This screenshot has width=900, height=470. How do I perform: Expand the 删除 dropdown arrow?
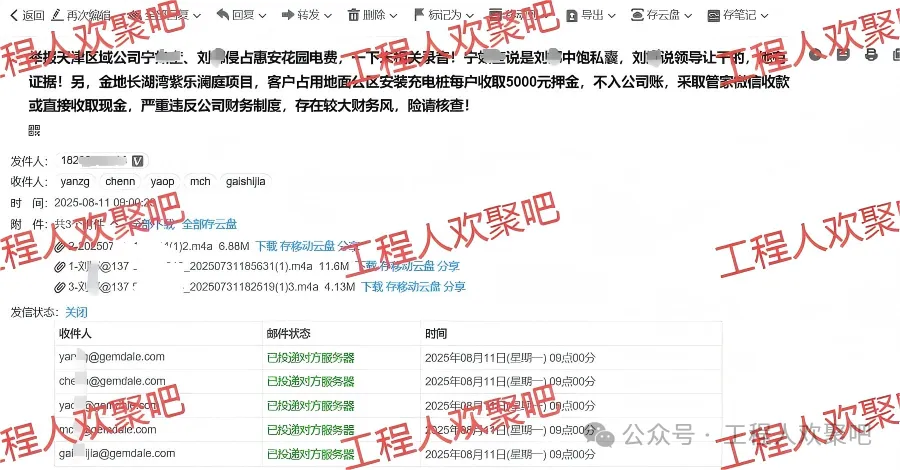click(x=393, y=16)
